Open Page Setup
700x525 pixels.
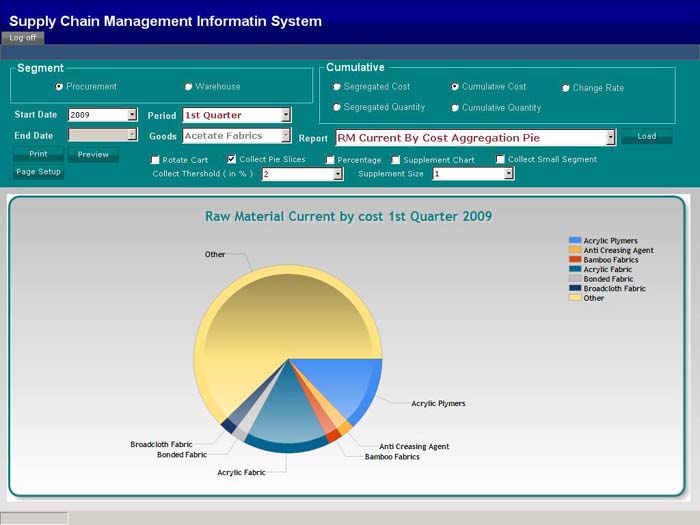pyautogui.click(x=38, y=172)
